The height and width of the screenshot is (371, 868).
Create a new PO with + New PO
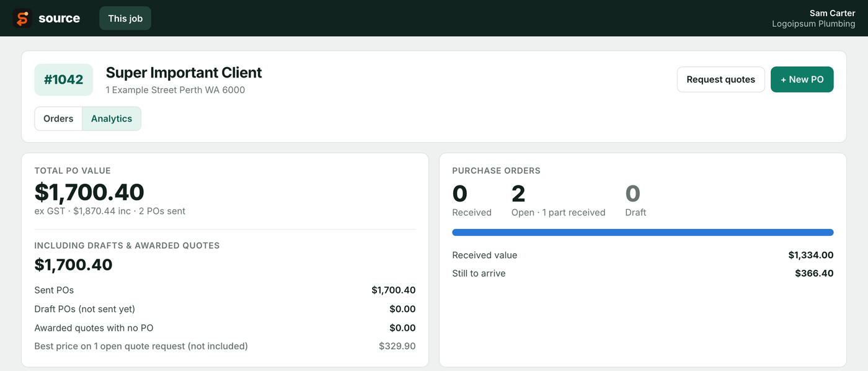802,79
